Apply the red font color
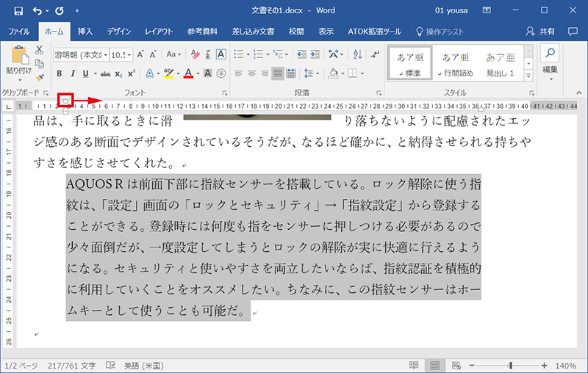The width and height of the screenshot is (588, 373). point(189,73)
